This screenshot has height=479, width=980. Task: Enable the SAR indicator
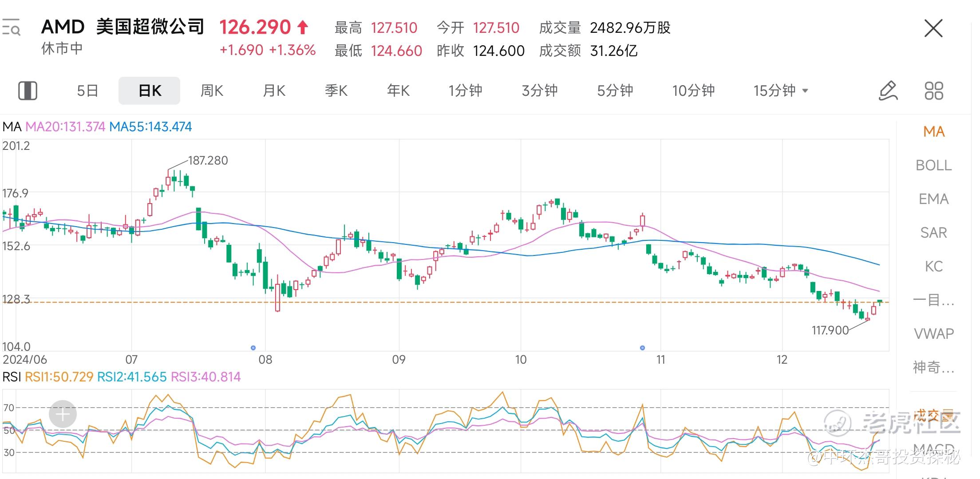click(934, 233)
